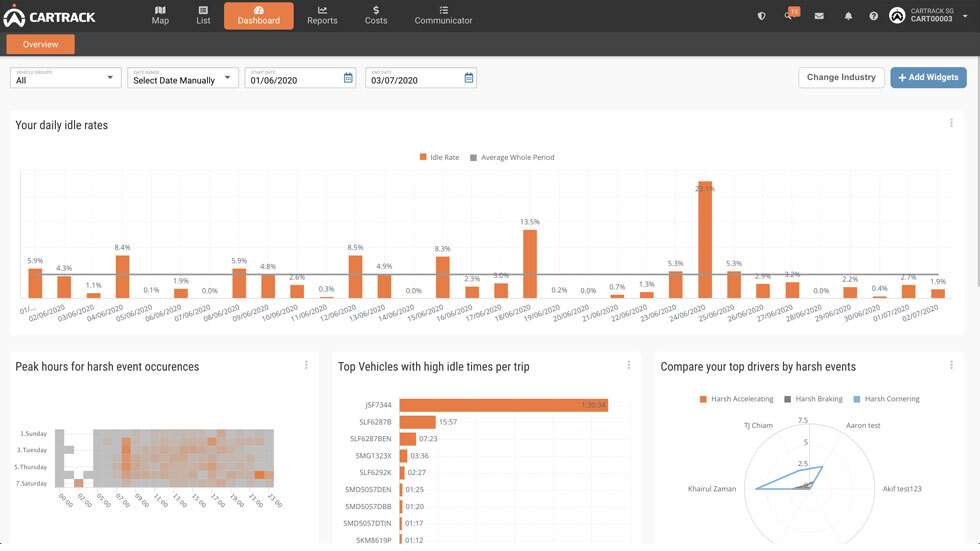Click the help question mark icon
This screenshot has height=551, width=980.
pyautogui.click(x=873, y=16)
